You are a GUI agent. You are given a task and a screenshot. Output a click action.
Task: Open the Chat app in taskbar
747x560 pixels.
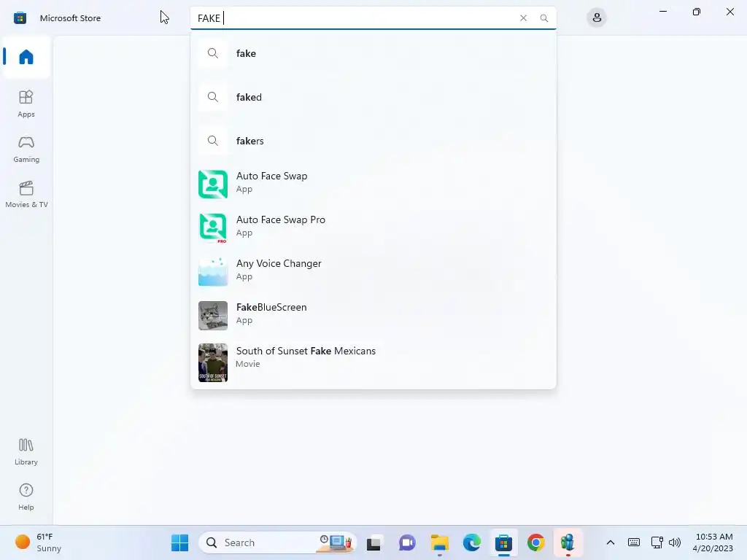tap(407, 542)
